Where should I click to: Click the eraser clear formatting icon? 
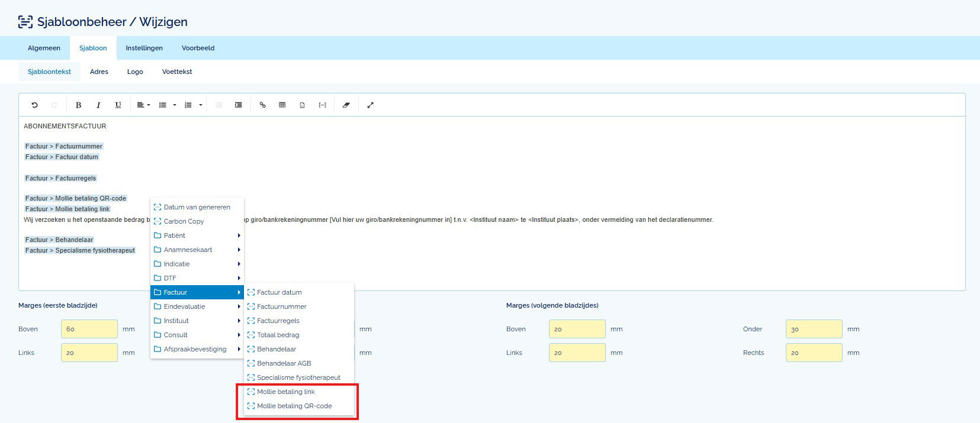(346, 105)
